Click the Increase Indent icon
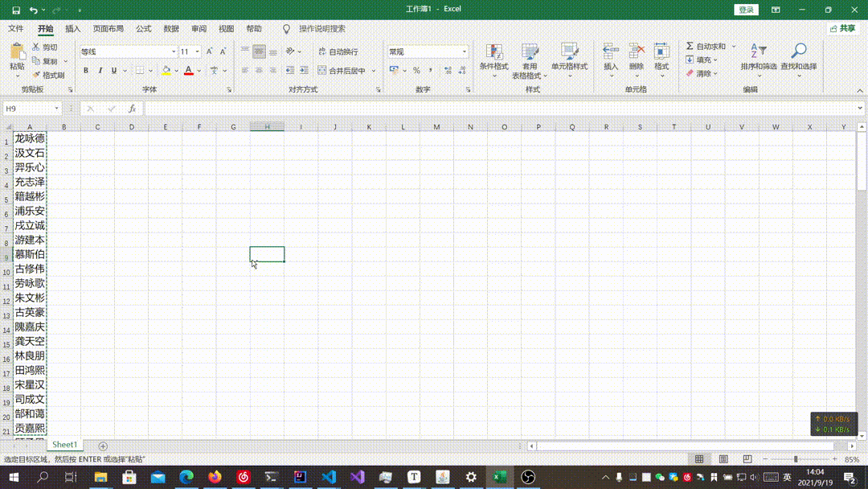This screenshot has height=489, width=868. [304, 70]
